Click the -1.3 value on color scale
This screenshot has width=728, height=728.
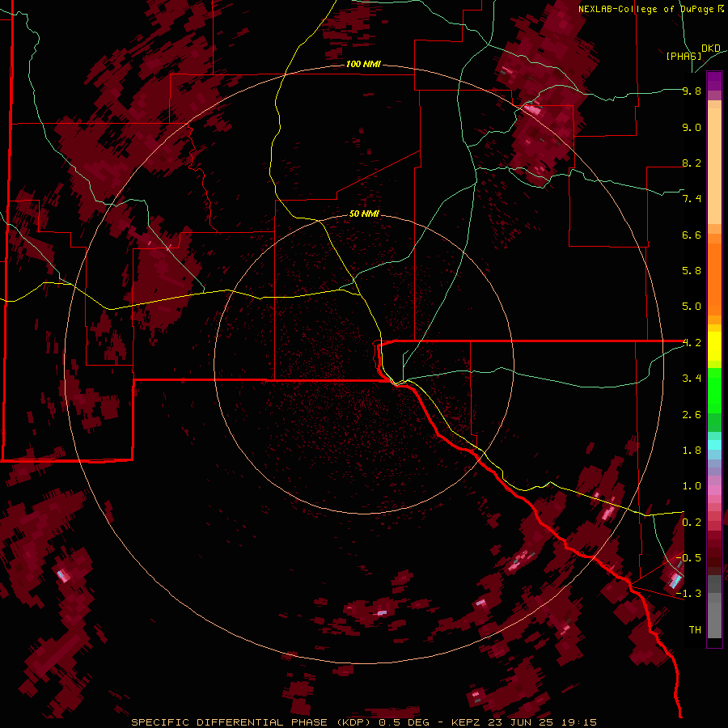click(688, 594)
